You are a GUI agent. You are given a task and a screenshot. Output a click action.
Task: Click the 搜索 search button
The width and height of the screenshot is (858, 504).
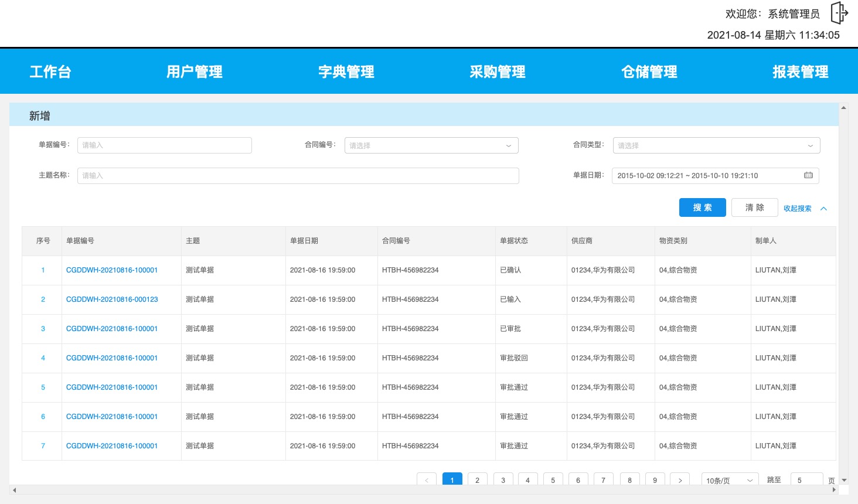tap(702, 207)
